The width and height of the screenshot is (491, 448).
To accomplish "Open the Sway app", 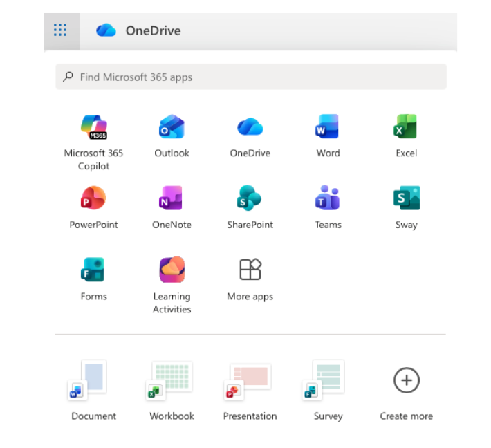I will pyautogui.click(x=406, y=199).
